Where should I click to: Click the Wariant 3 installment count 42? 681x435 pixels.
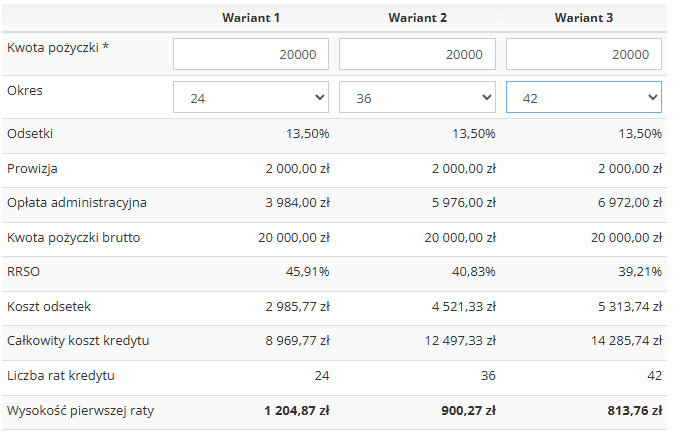click(655, 375)
